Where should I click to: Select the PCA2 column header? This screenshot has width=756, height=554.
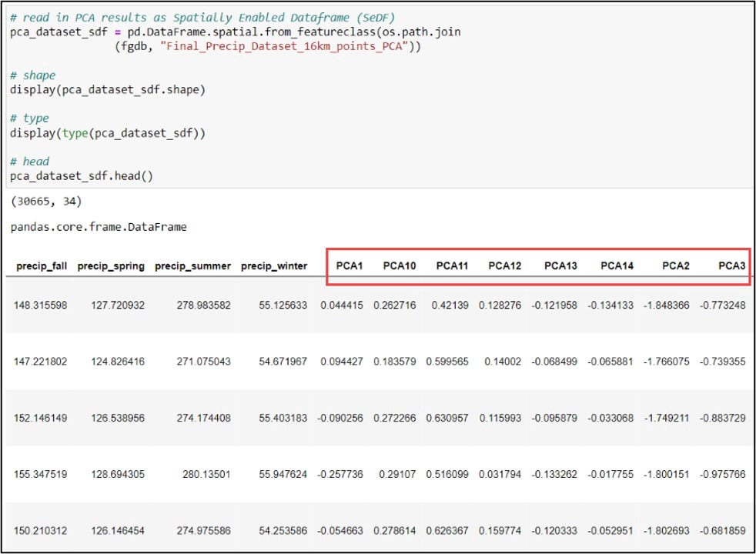(x=675, y=266)
